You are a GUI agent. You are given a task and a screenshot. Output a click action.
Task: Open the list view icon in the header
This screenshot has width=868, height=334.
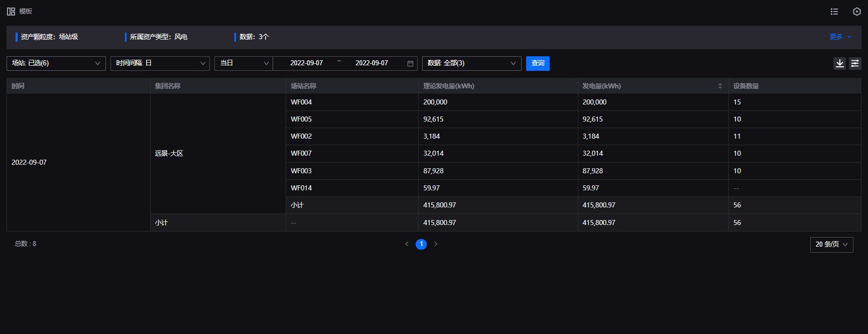click(x=834, y=12)
